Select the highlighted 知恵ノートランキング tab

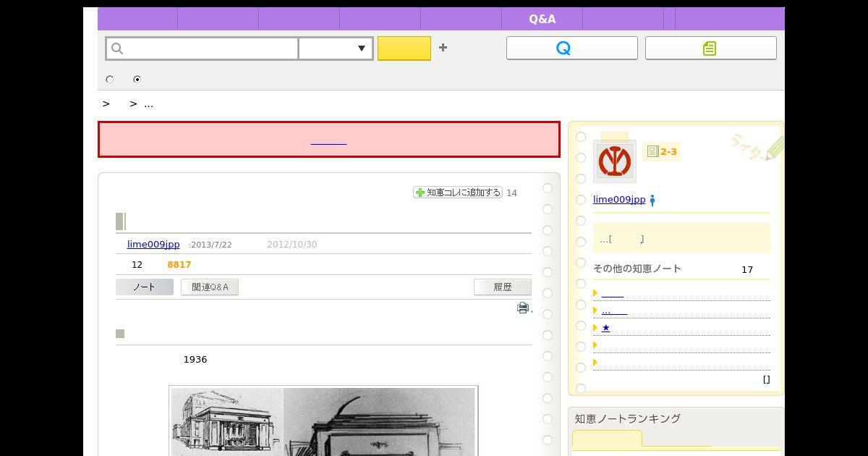pyautogui.click(x=607, y=439)
